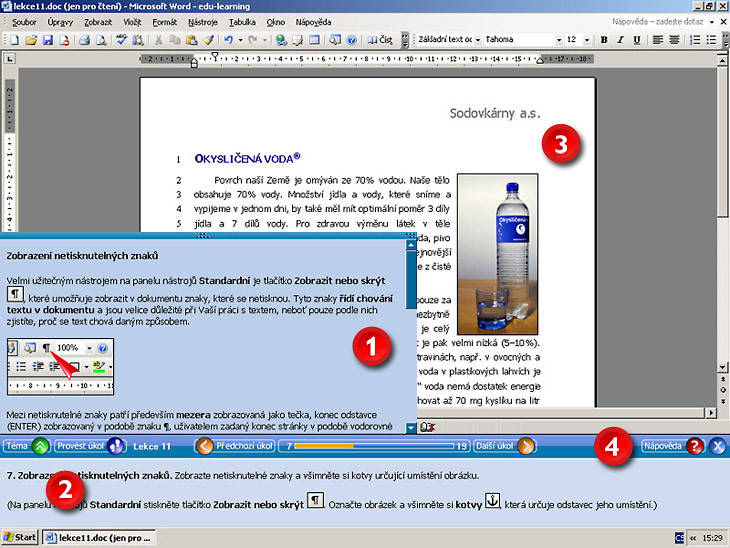Expand the help question box dropdown arrow
Viewport: 730px width, 548px height.
(x=711, y=22)
